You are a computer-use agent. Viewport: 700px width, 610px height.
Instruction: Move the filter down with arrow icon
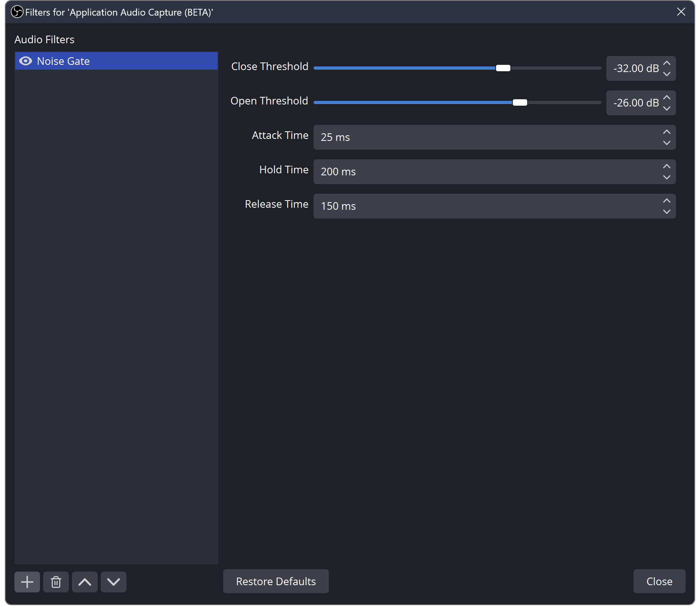click(x=114, y=582)
